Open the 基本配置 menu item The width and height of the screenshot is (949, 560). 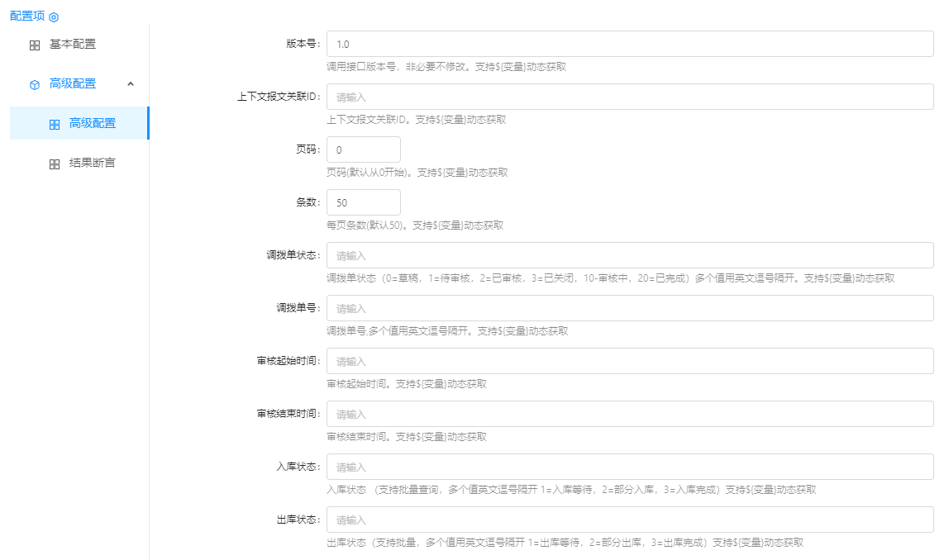(x=73, y=45)
